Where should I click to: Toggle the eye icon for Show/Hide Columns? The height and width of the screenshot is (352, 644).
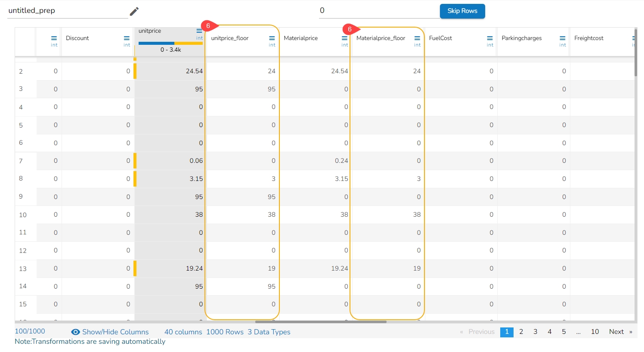pyautogui.click(x=75, y=332)
